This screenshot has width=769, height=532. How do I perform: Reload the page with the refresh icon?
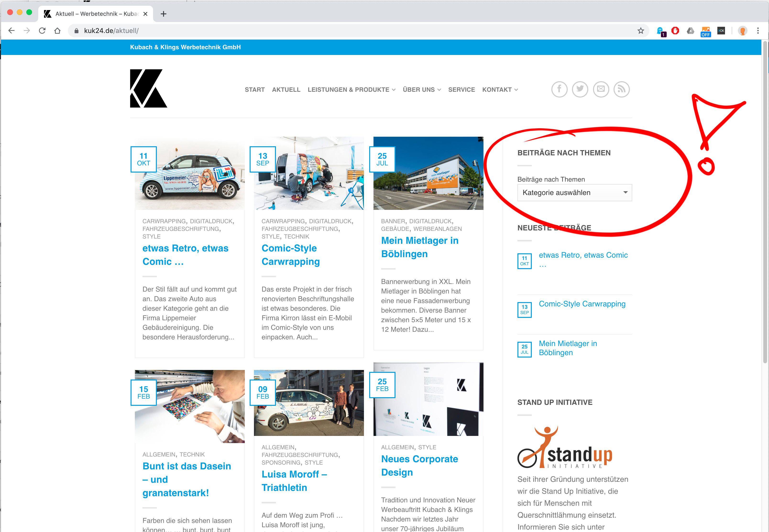pyautogui.click(x=42, y=31)
